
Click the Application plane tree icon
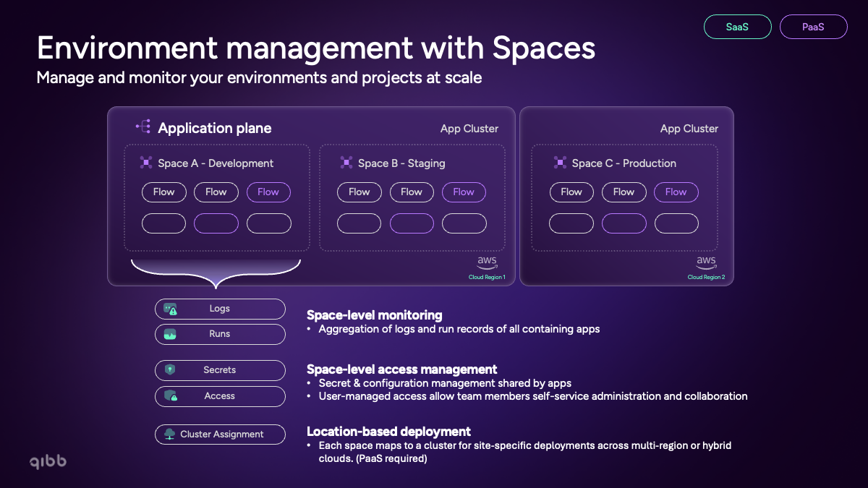143,127
